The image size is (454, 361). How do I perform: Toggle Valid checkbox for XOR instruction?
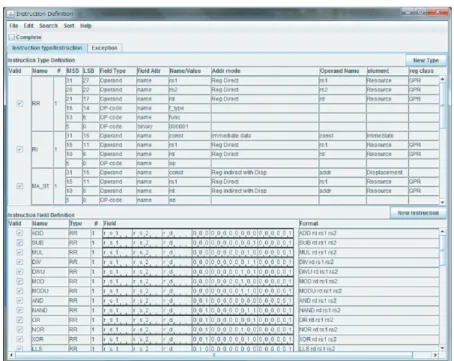click(x=20, y=339)
